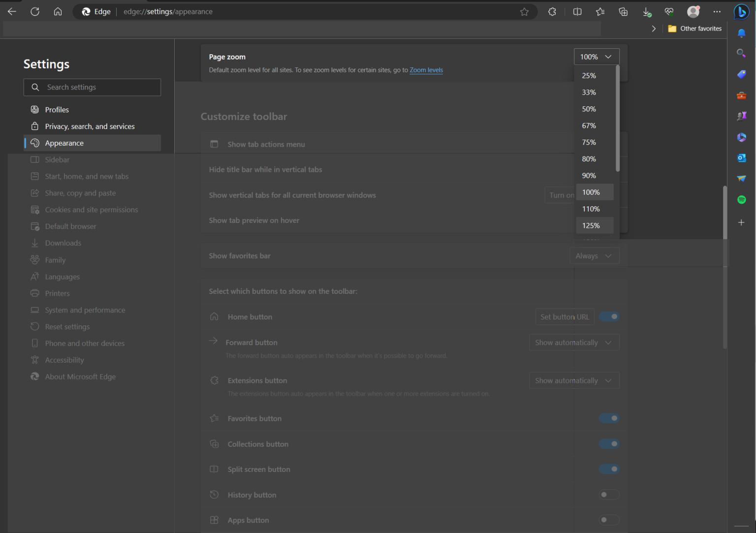This screenshot has width=756, height=533.
Task: Click the Split screen toolbar icon
Action: tap(577, 12)
